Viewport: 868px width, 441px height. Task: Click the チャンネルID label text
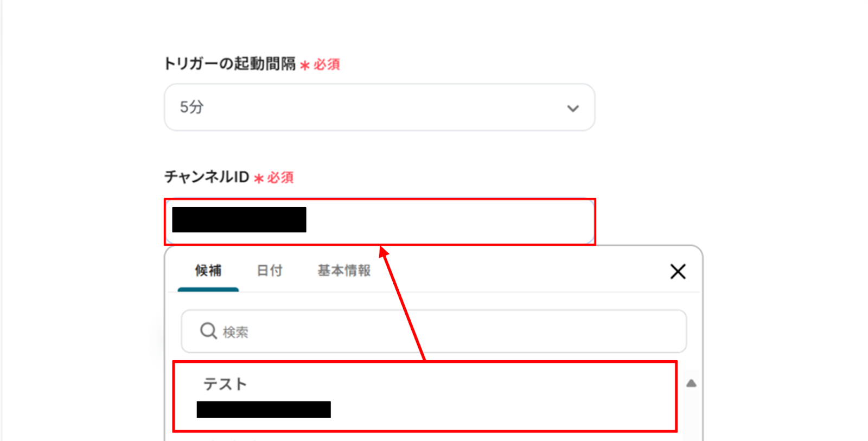tap(207, 177)
